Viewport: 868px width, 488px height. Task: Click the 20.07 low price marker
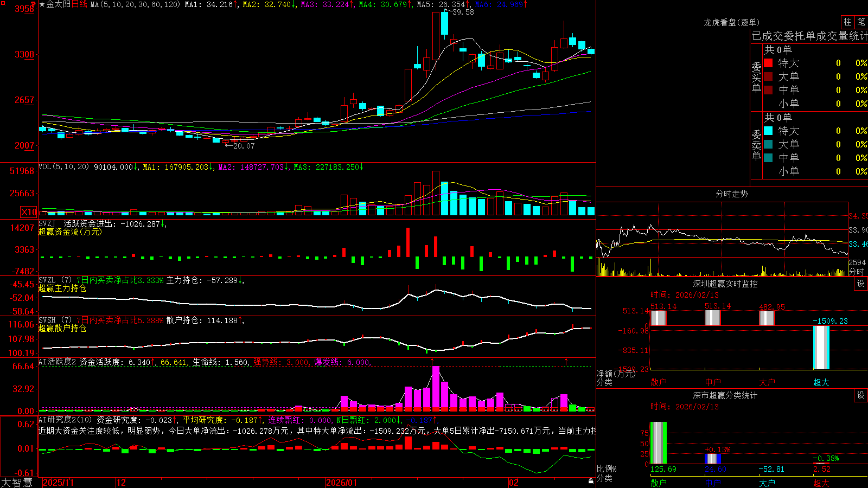(244, 146)
